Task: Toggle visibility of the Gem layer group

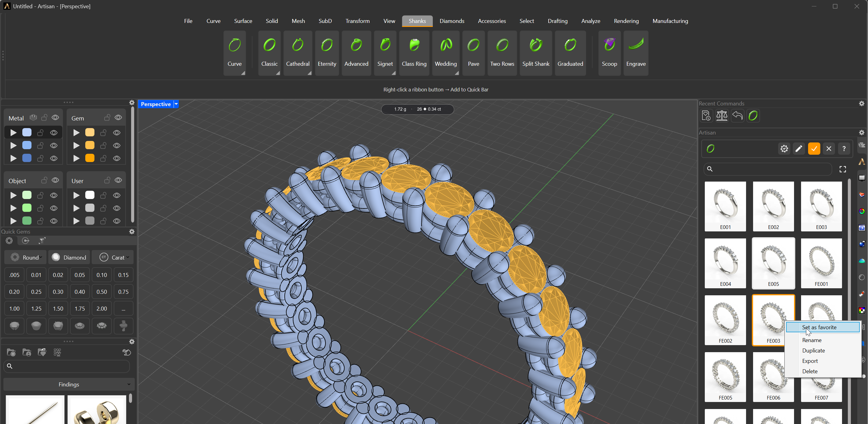Action: coord(118,118)
